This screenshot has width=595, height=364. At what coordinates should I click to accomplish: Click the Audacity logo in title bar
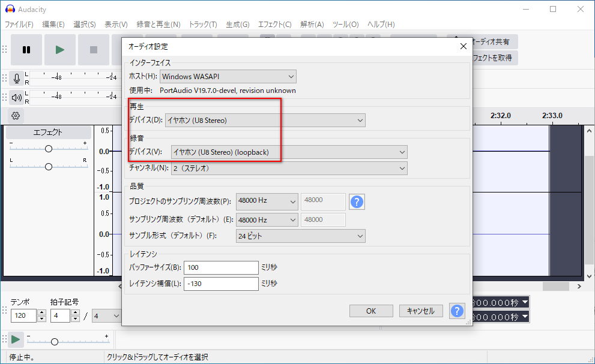10,9
